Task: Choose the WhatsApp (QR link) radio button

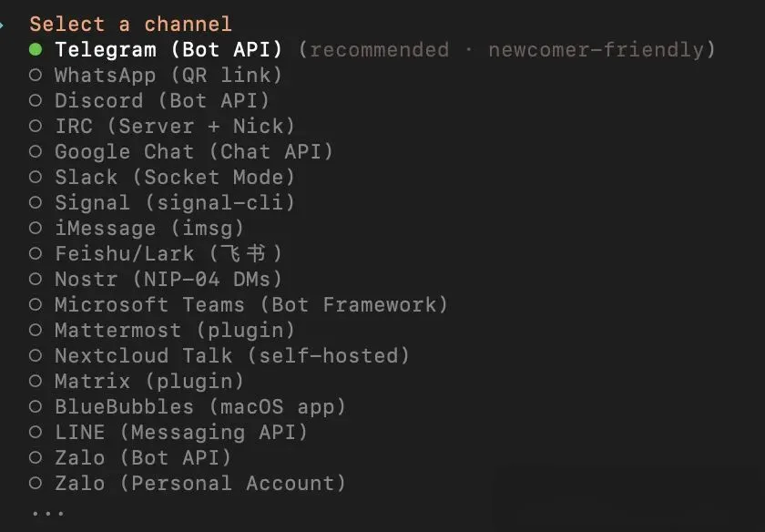Action: tap(36, 75)
